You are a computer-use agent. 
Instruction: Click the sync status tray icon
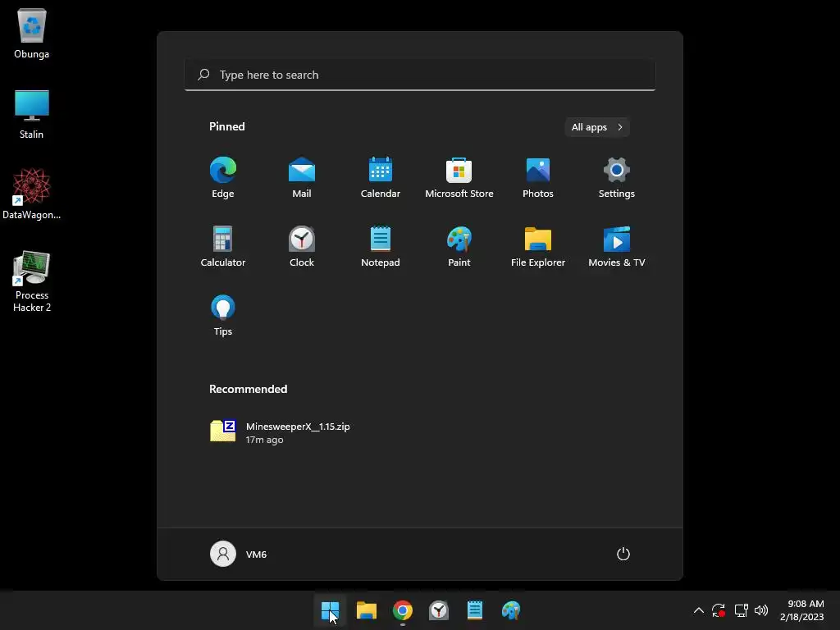pyautogui.click(x=719, y=610)
